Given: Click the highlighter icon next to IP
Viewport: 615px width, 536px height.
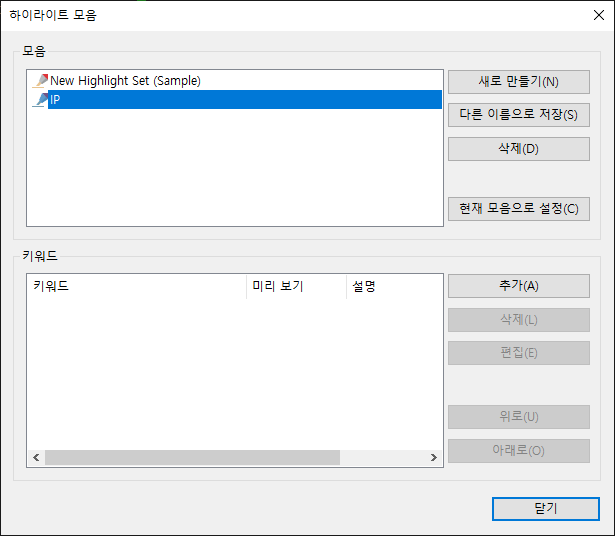Looking at the screenshot, I should point(40,100).
